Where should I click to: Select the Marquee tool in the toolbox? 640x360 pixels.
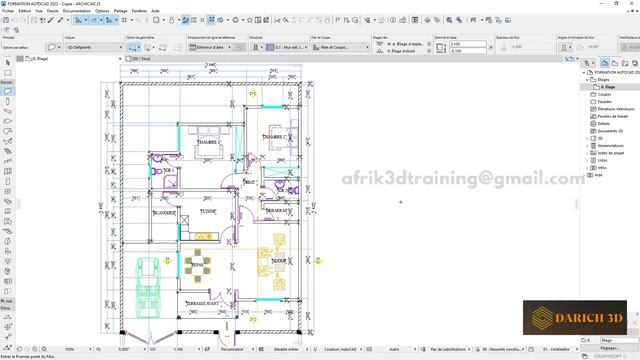pyautogui.click(x=7, y=73)
